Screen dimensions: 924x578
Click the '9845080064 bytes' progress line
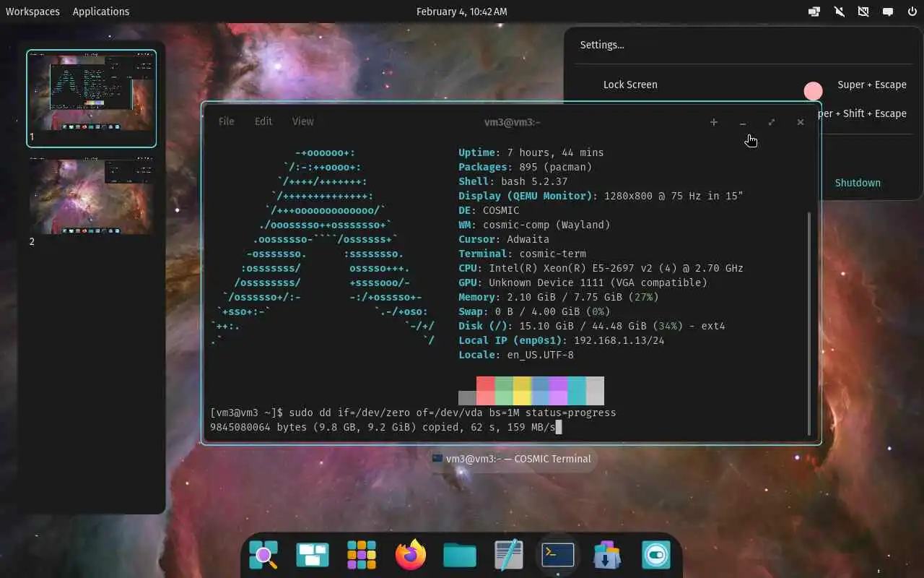click(383, 427)
